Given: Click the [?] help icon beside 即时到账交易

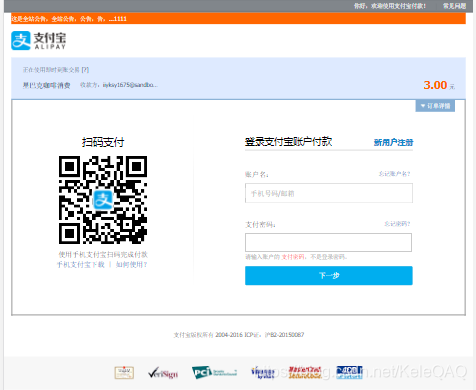Looking at the screenshot, I should tap(85, 70).
